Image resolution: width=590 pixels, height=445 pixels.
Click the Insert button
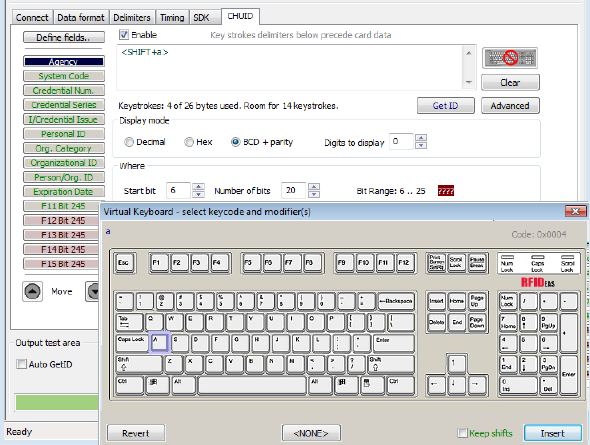click(x=552, y=433)
